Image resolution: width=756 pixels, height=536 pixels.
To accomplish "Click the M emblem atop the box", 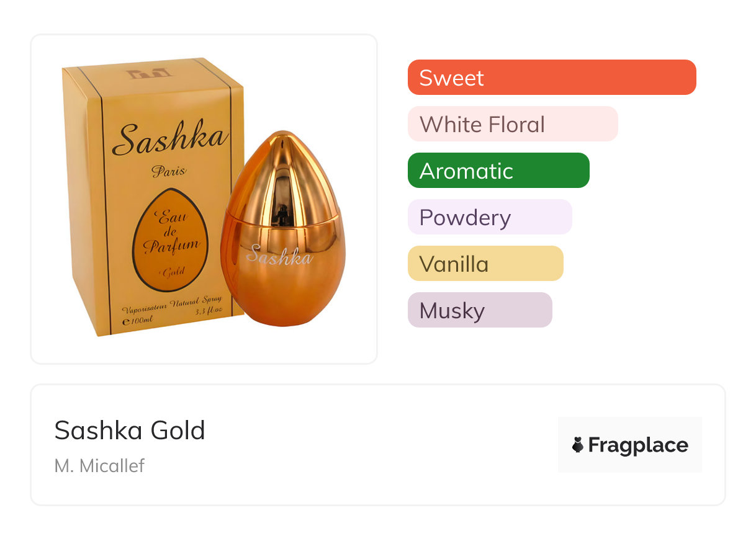I will click(148, 73).
